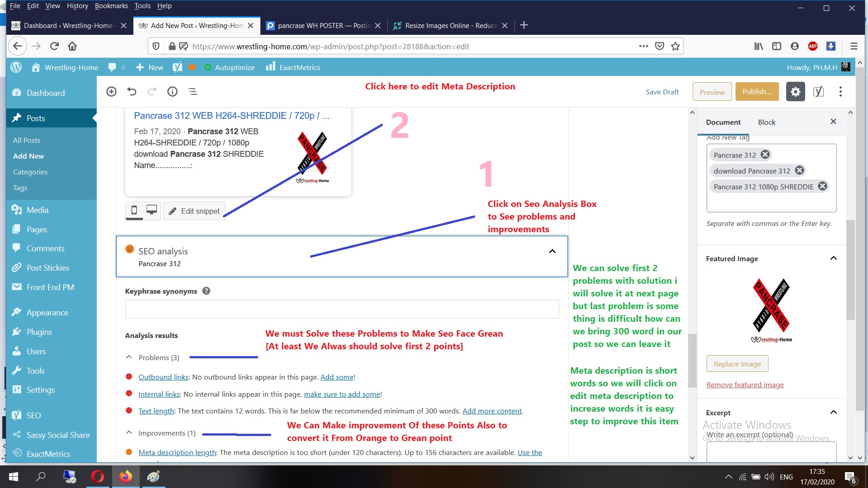
Task: Click Edit snippet button
Action: [194, 211]
